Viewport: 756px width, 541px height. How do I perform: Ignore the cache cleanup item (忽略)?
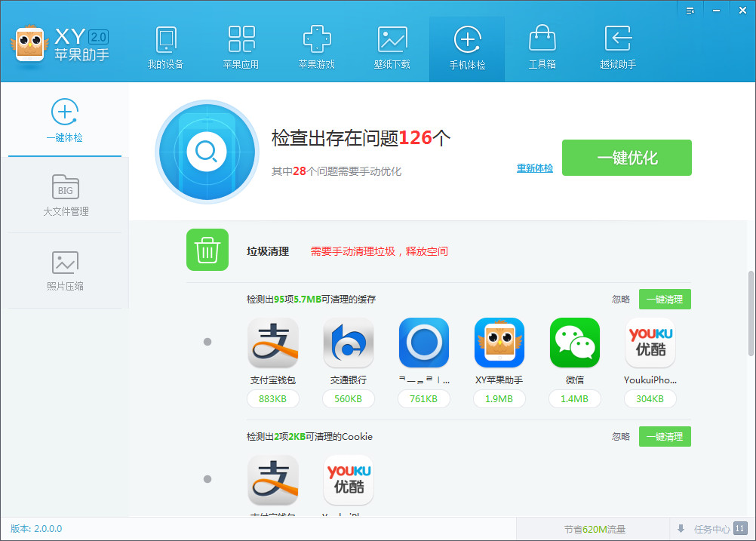click(x=620, y=300)
